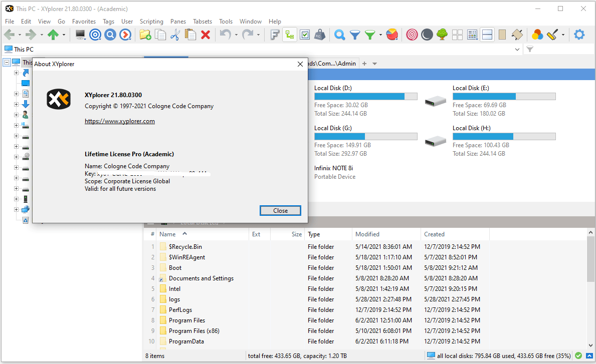
Task: Expand the user folder tree node
Action: [17, 115]
